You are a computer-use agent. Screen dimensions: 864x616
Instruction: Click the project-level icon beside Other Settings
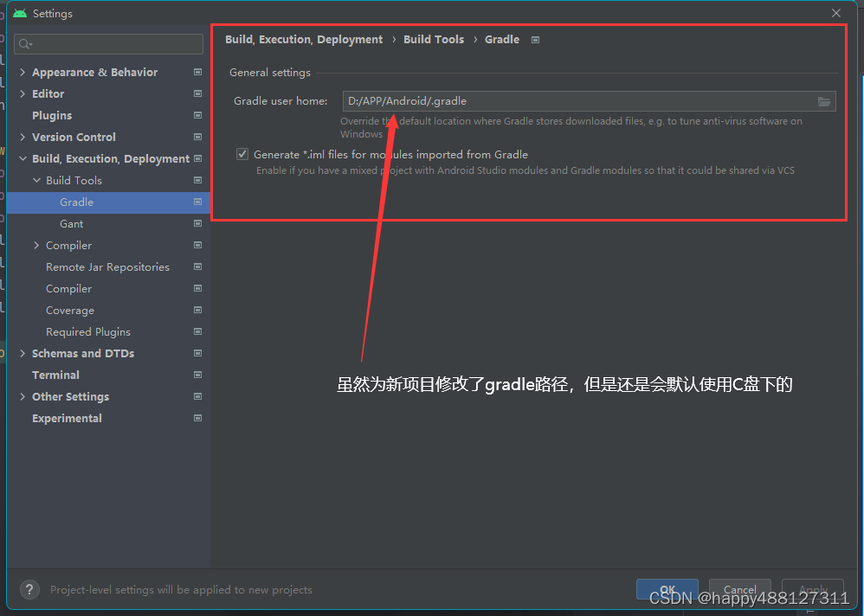pos(197,396)
